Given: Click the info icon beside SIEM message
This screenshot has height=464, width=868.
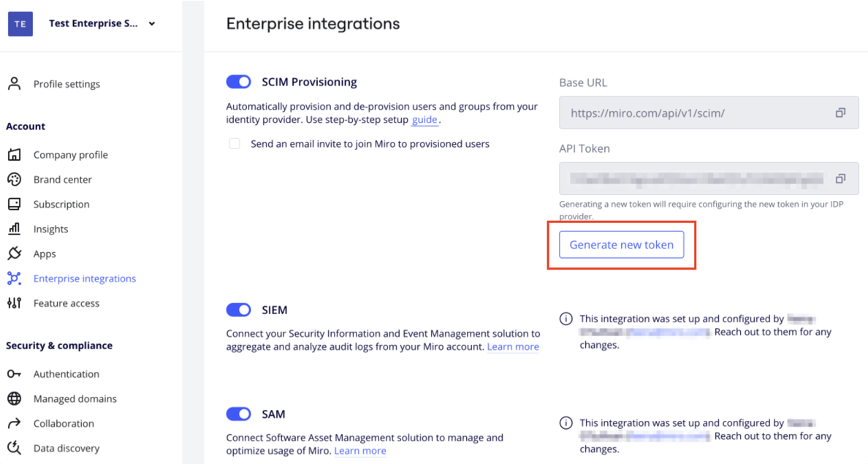Looking at the screenshot, I should click(566, 319).
